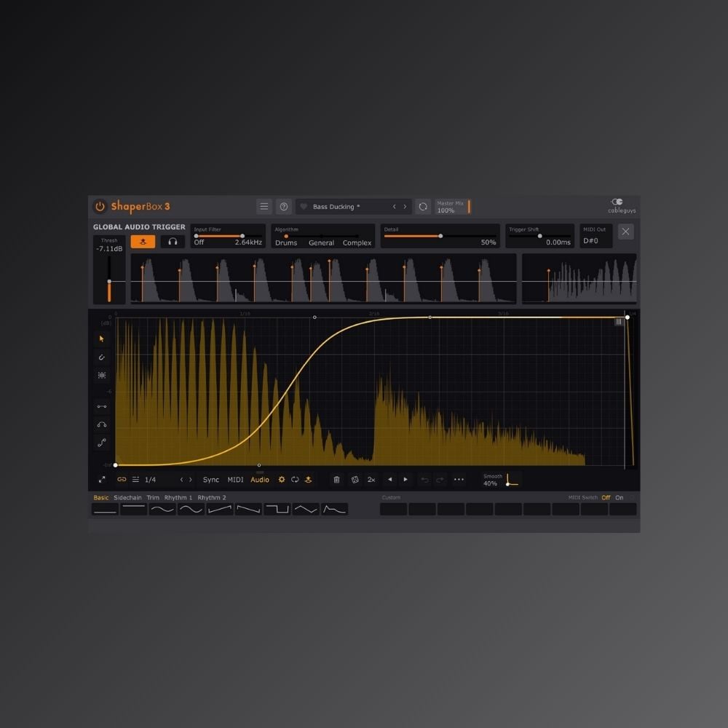This screenshot has height=728, width=728.
Task: Adjust the Detail slider handle
Action: click(440, 236)
